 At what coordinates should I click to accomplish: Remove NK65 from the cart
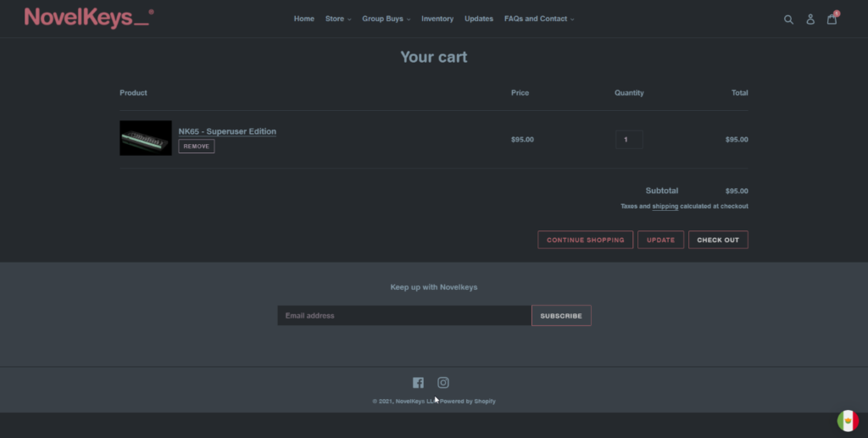(197, 147)
